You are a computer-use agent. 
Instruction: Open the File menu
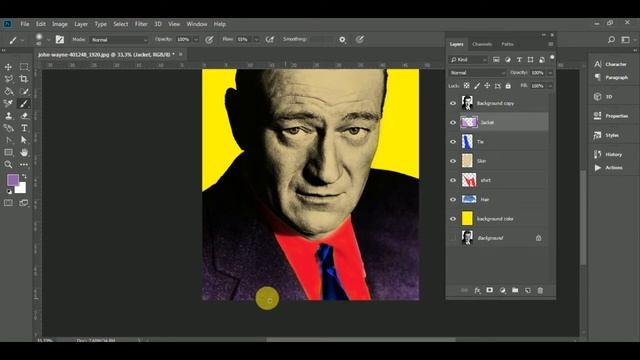pyautogui.click(x=25, y=24)
